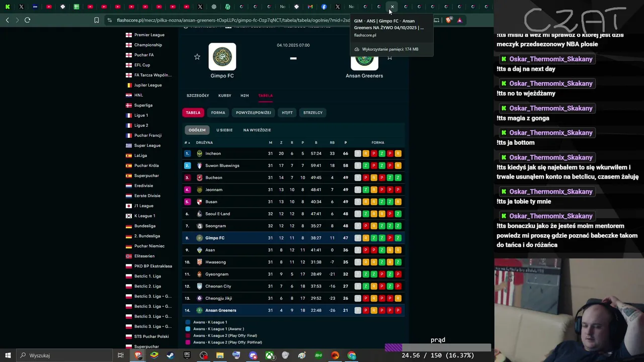Open Busan team in standings
644x362 pixels.
211,202
